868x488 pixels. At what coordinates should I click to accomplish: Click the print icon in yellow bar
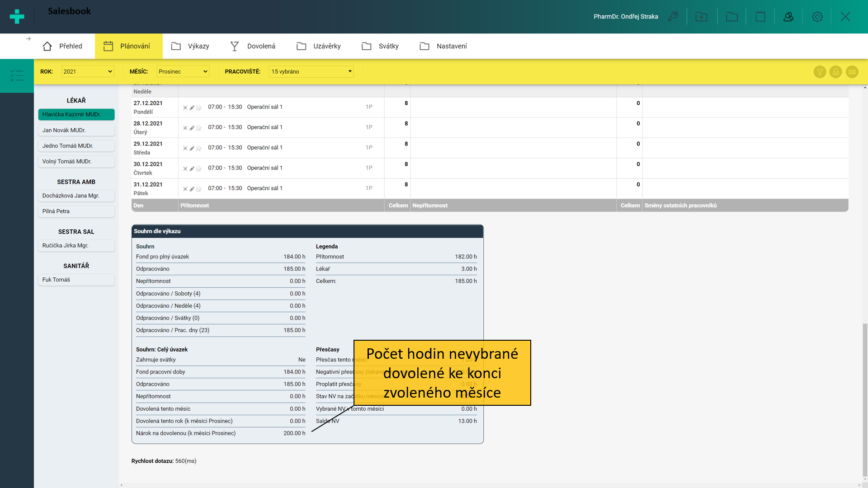835,72
